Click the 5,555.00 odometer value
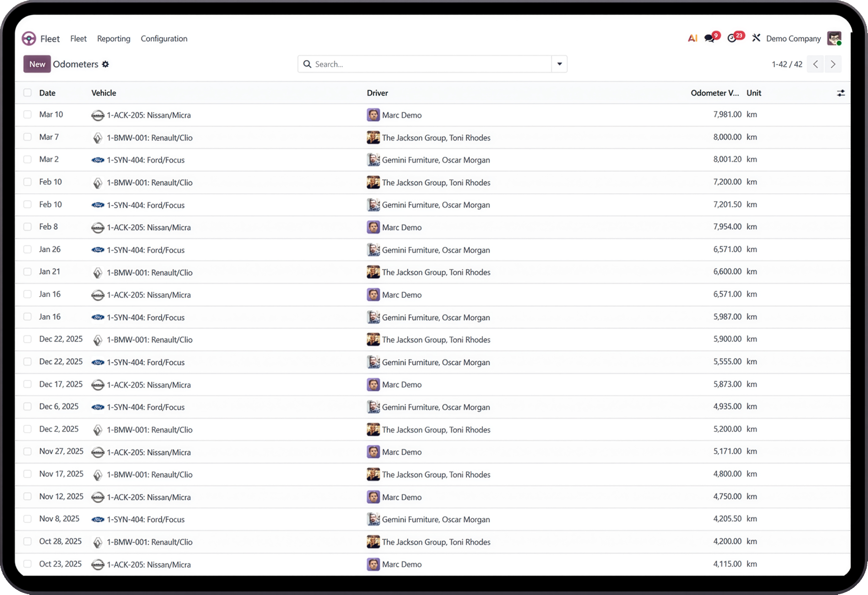Image resolution: width=868 pixels, height=595 pixels. click(x=727, y=362)
